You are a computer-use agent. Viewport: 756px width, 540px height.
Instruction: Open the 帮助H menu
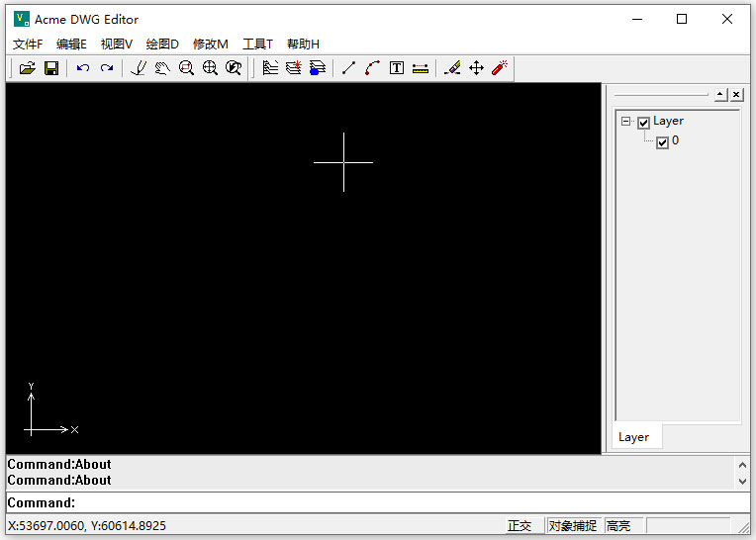tap(303, 45)
